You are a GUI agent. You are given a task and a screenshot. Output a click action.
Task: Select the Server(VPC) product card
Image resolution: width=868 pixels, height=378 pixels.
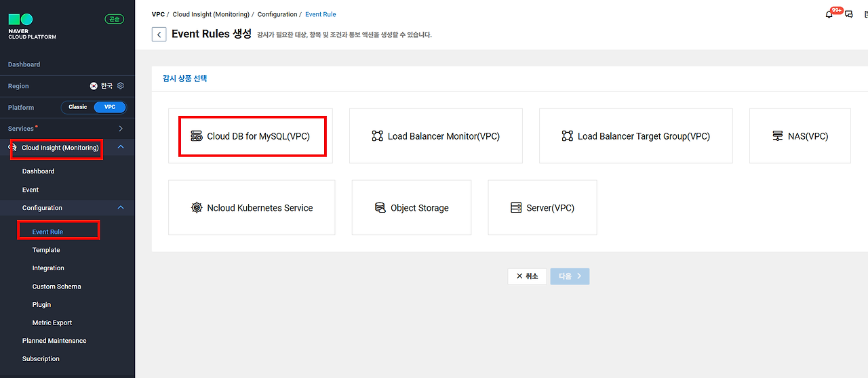coord(542,208)
